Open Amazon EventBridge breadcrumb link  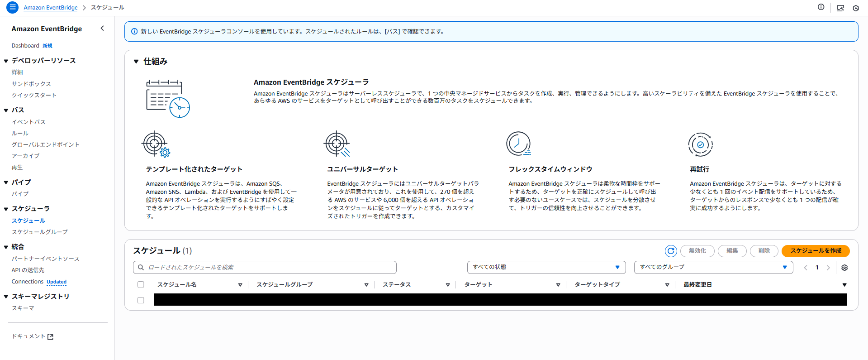[51, 8]
